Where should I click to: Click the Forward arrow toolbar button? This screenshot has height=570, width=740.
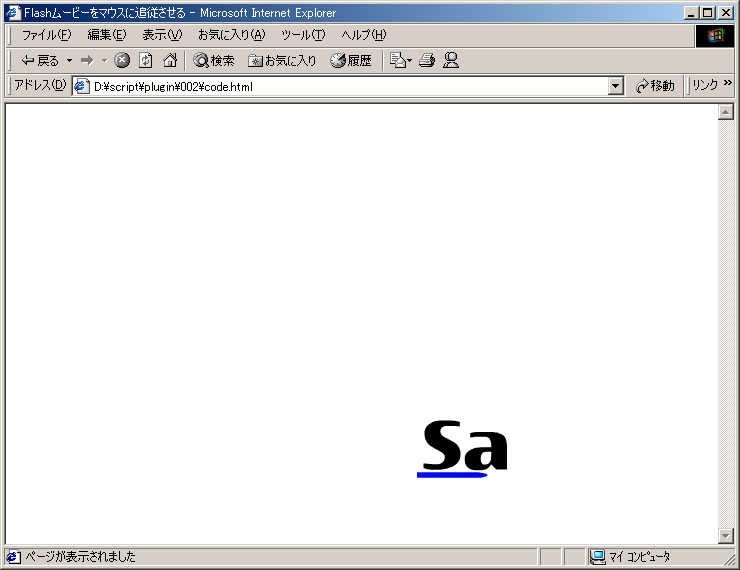point(87,60)
